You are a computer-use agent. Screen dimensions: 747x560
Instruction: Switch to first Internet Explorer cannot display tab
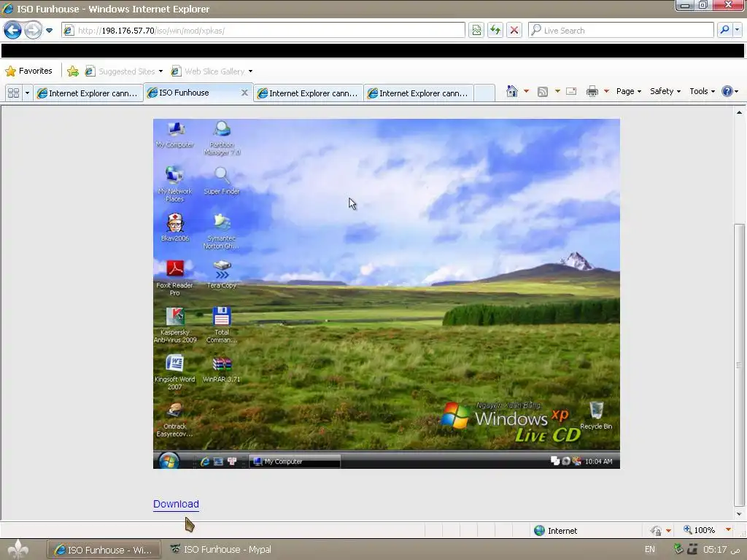tap(88, 93)
